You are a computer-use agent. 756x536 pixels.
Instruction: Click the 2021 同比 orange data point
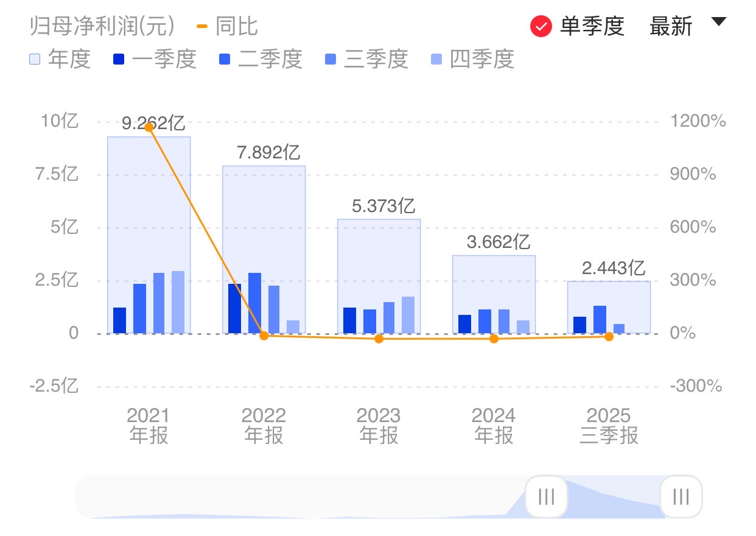(149, 127)
